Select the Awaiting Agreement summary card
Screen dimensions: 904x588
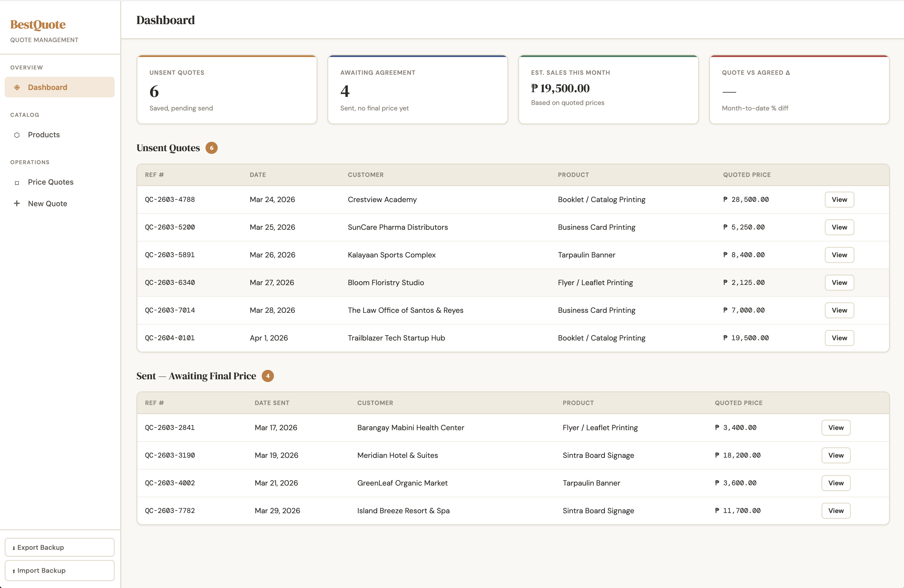click(417, 90)
